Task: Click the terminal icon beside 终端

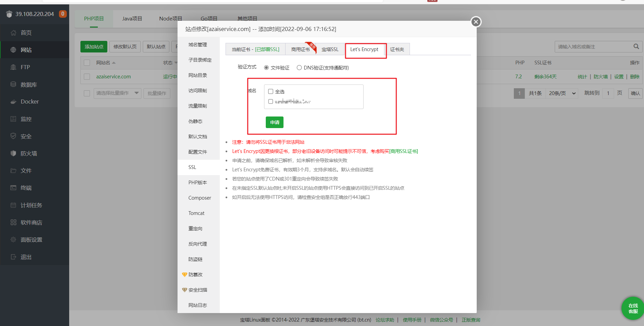Action: point(13,188)
